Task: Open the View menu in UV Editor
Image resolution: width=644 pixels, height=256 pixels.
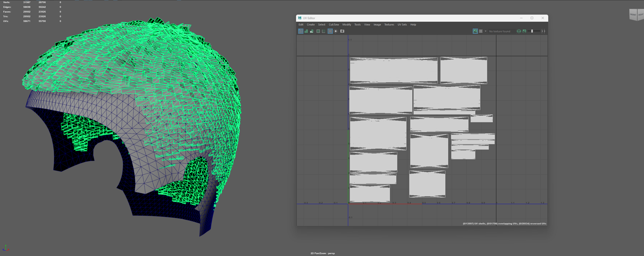Action: coord(367,24)
